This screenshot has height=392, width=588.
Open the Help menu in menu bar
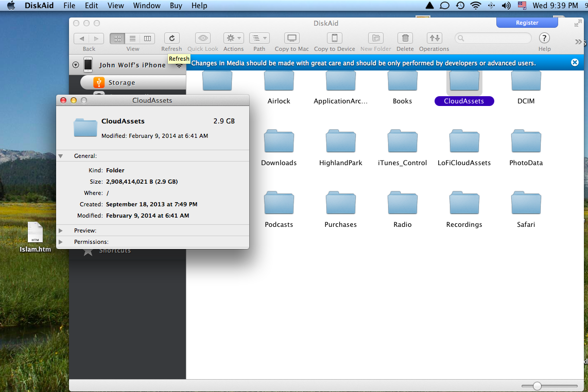tap(199, 6)
